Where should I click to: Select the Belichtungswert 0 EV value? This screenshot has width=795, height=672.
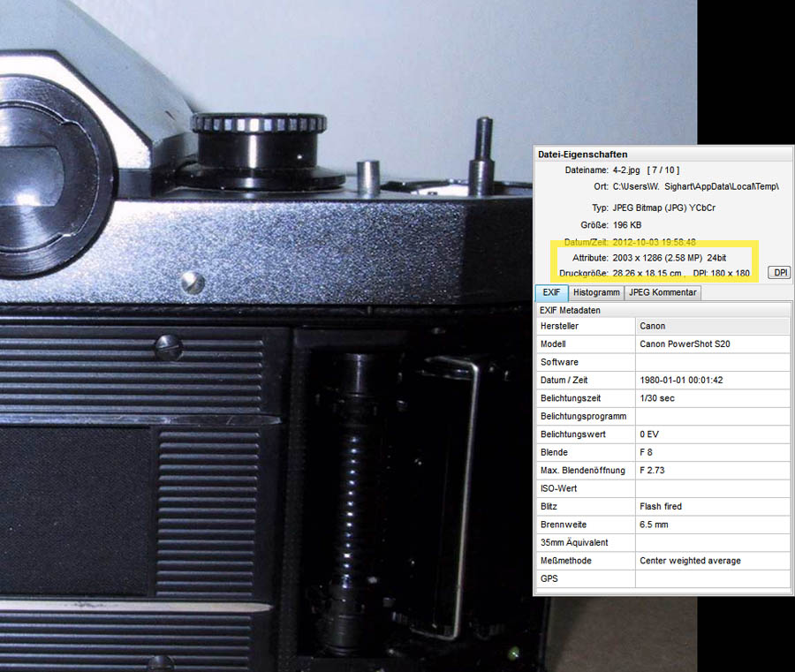pos(651,434)
